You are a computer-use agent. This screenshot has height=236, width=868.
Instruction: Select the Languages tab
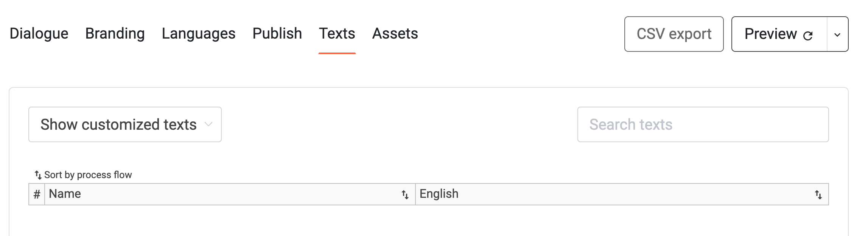tap(198, 34)
